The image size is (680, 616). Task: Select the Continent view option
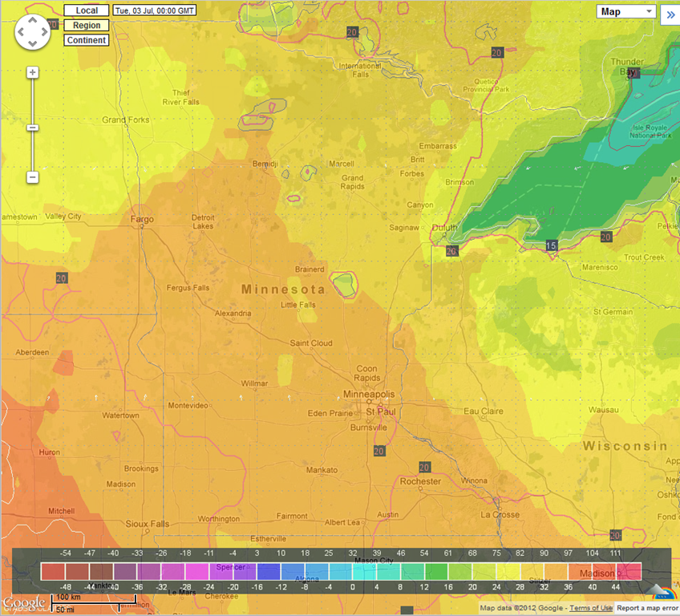point(87,40)
